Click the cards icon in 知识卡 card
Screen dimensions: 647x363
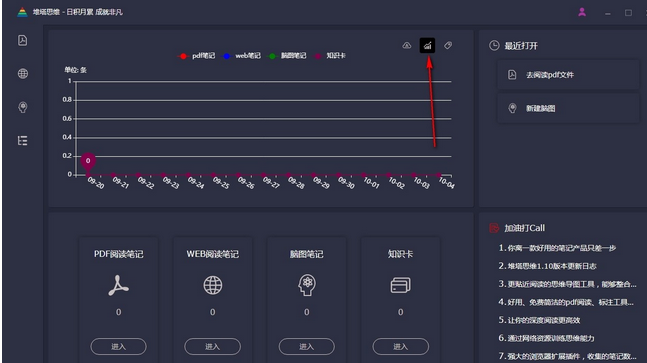tap(401, 285)
